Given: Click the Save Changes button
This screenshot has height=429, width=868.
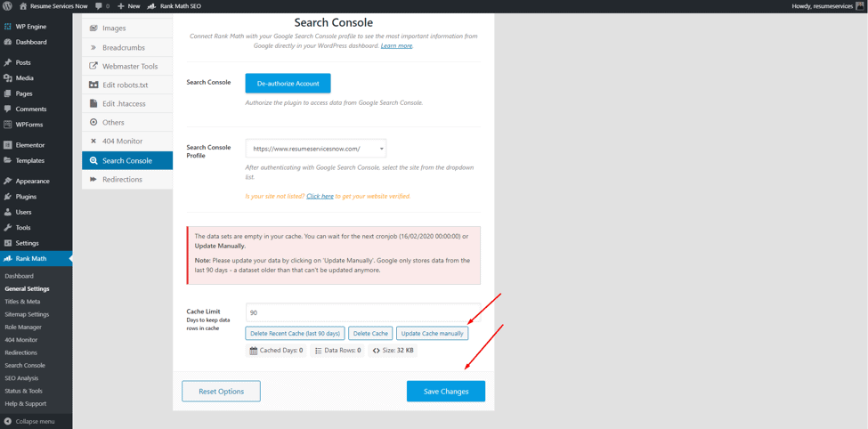Looking at the screenshot, I should pyautogui.click(x=446, y=392).
